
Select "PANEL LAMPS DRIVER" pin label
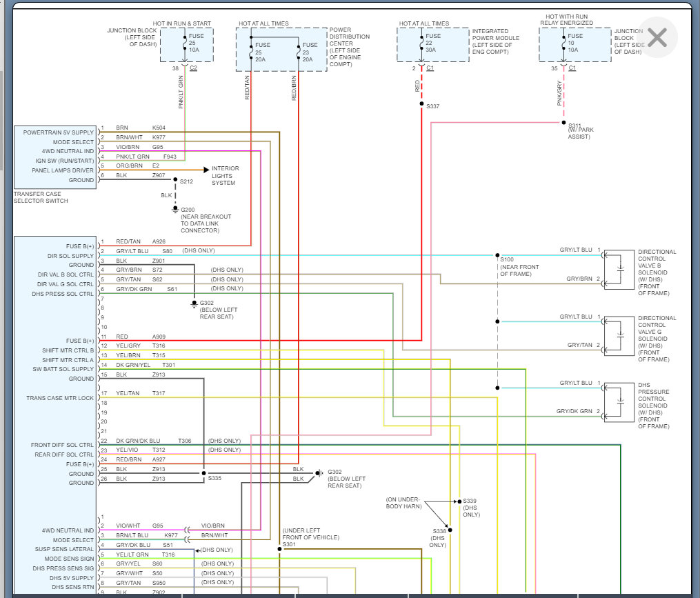pyautogui.click(x=63, y=170)
